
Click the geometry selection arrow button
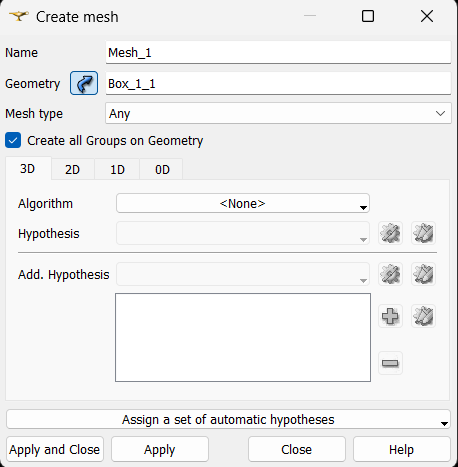pos(84,83)
